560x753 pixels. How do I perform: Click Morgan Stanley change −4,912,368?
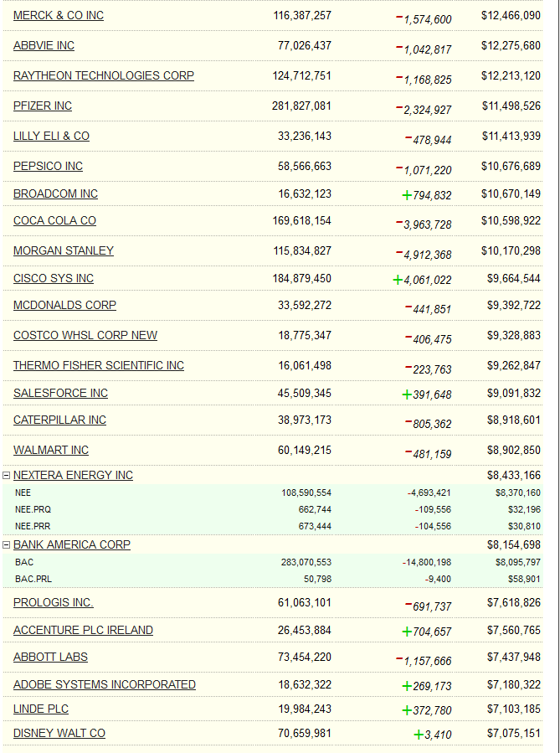424,255
